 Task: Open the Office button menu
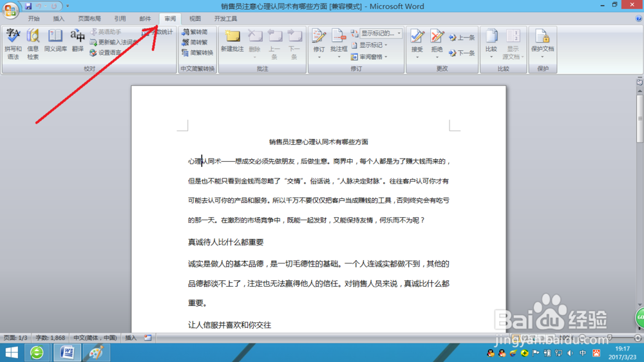pyautogui.click(x=10, y=10)
